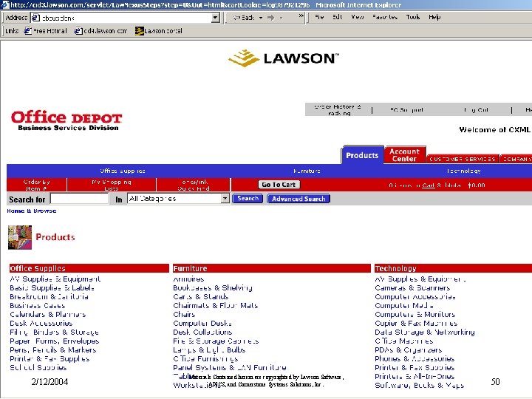This screenshot has height=399, width=532.
Task: Open Computers & Monitors category
Action: 415,314
